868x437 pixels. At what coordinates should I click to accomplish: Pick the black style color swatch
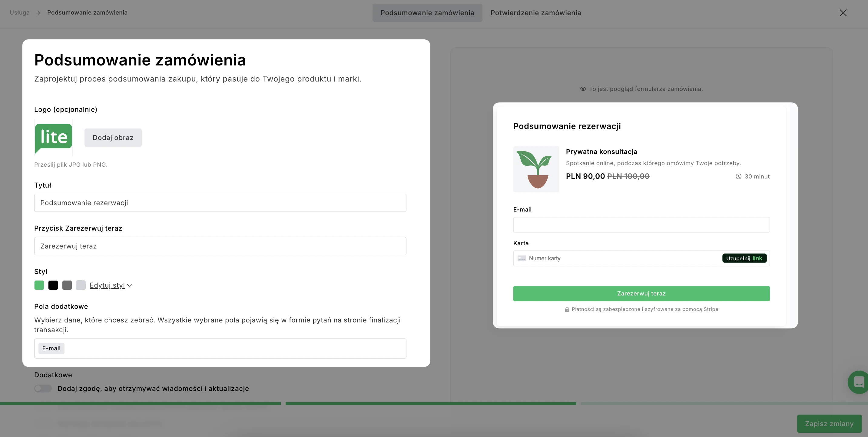[x=53, y=285]
